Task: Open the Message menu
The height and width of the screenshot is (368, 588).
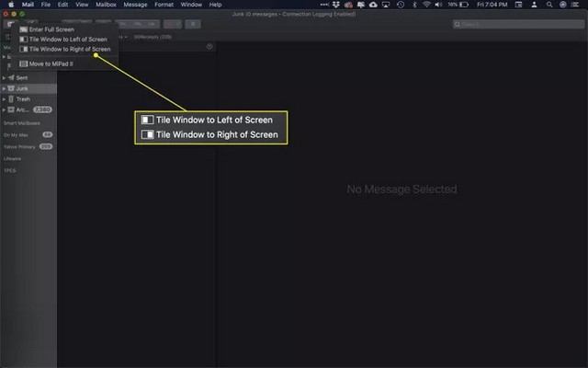Action: point(135,5)
